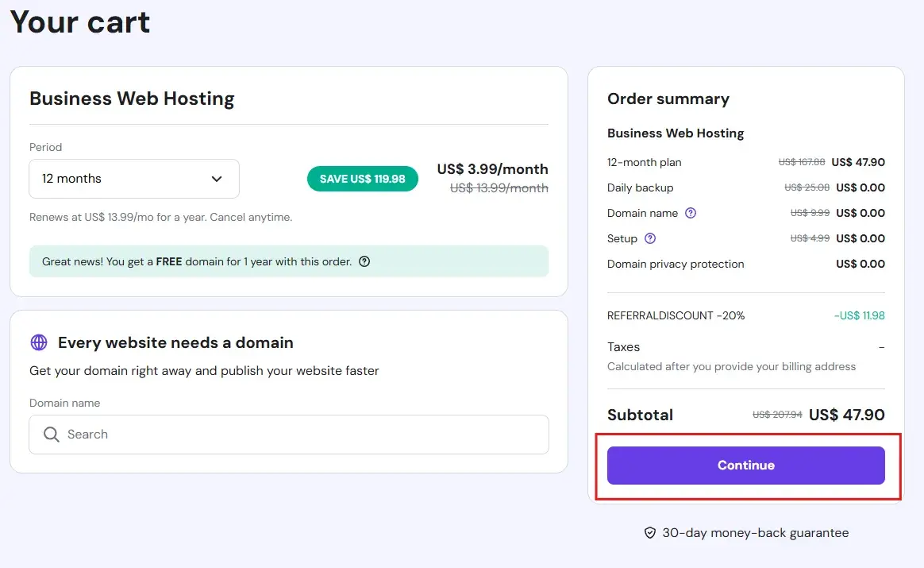Viewport: 924px width, 568px height.
Task: Click the REFERRALDISCOUNT -20% label
Action: point(676,315)
